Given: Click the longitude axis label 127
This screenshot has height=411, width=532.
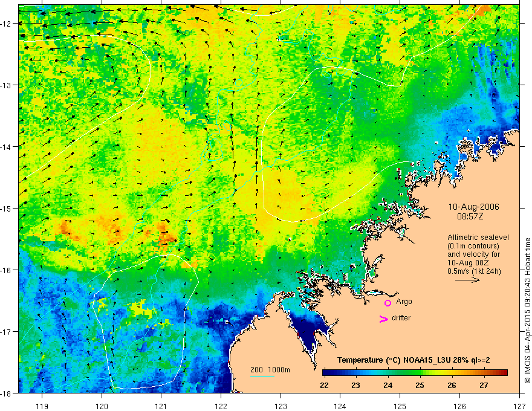Looking at the screenshot, I should tap(519, 406).
